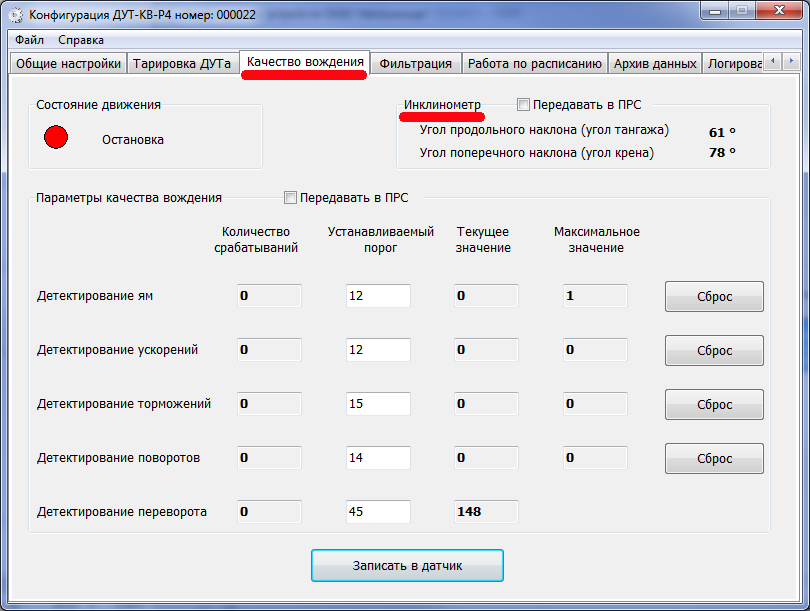810x611 pixels.
Task: Click the Количество срабатываний column header
Action: click(x=256, y=240)
